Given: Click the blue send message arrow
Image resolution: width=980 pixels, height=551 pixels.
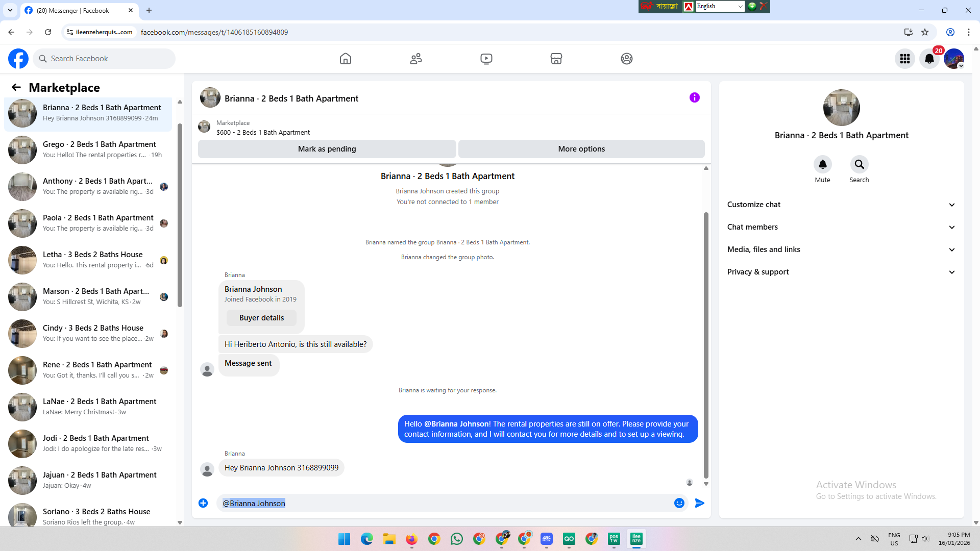Looking at the screenshot, I should [700, 503].
